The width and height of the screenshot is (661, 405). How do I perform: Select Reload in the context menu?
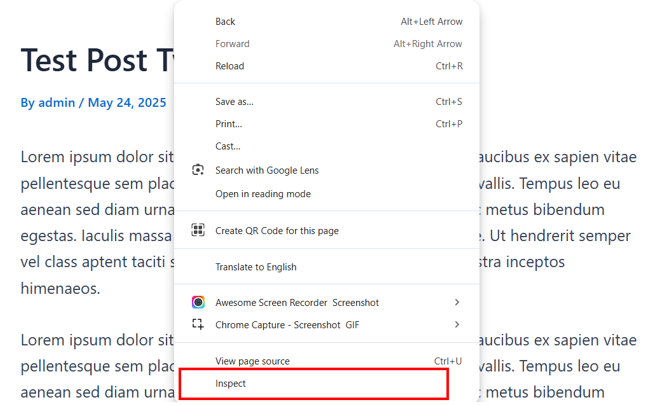pos(327,66)
